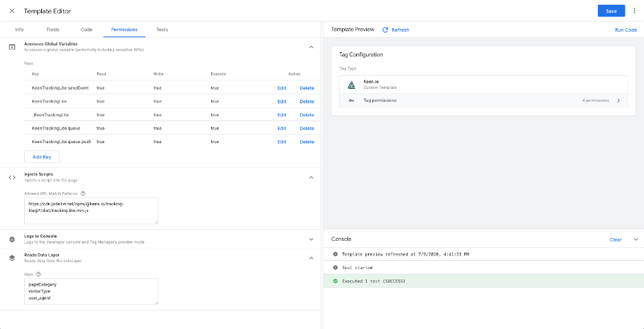Open the Tag permissions row
The height and width of the screenshot is (329, 644).
484,100
